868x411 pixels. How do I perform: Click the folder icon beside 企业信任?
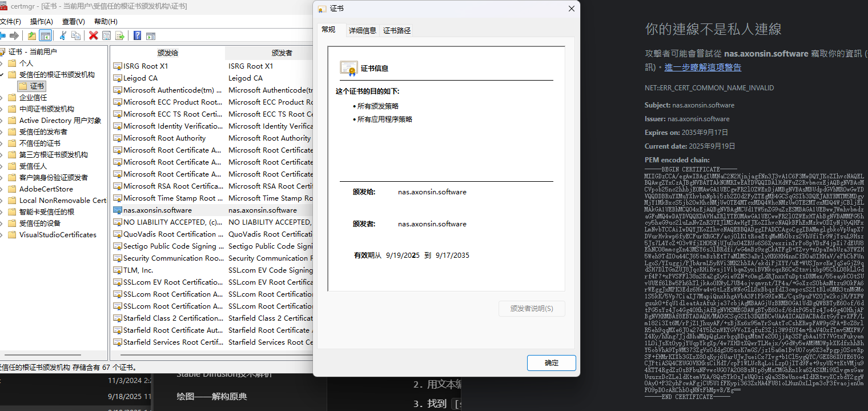pos(12,98)
